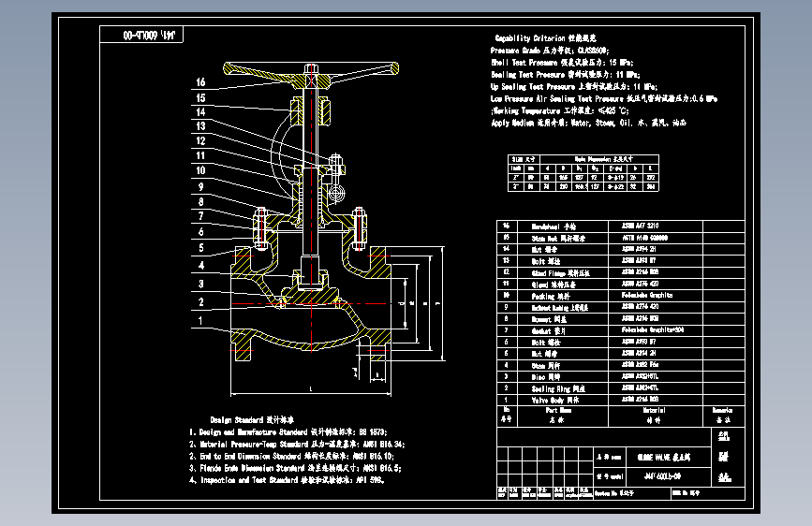Select part balloon number 9
812x526 pixels.
(201, 186)
